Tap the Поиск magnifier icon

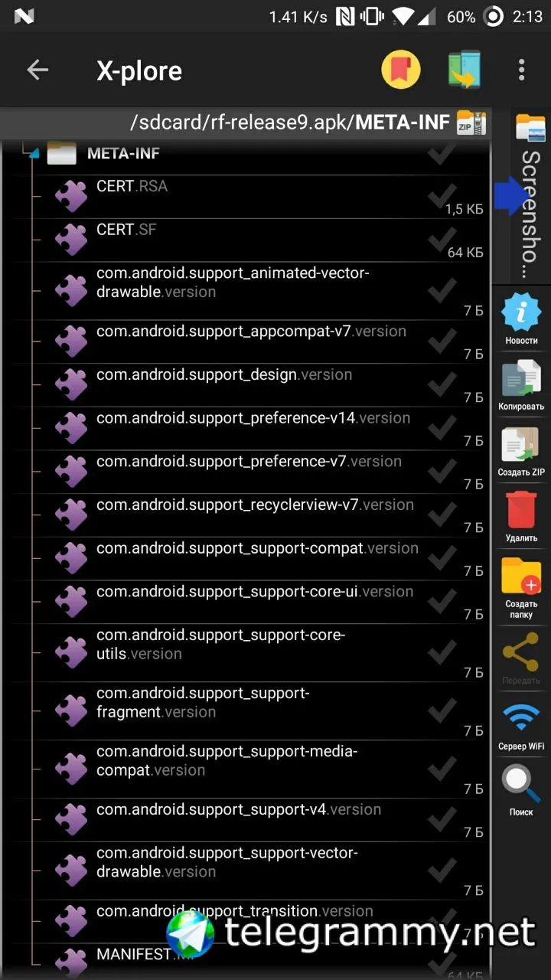521,784
